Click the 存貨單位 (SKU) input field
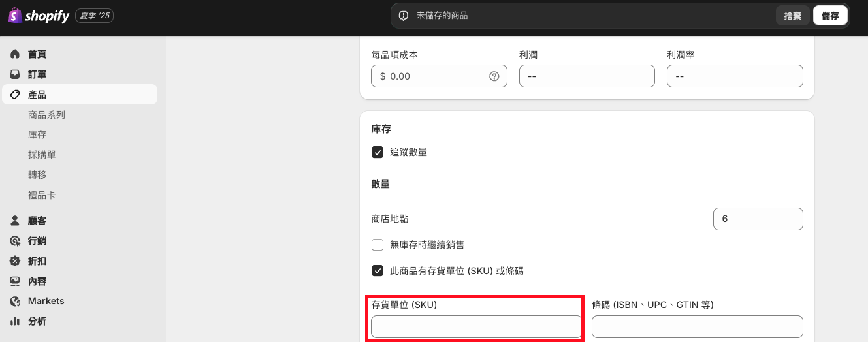The width and height of the screenshot is (868, 342). pyautogui.click(x=476, y=326)
